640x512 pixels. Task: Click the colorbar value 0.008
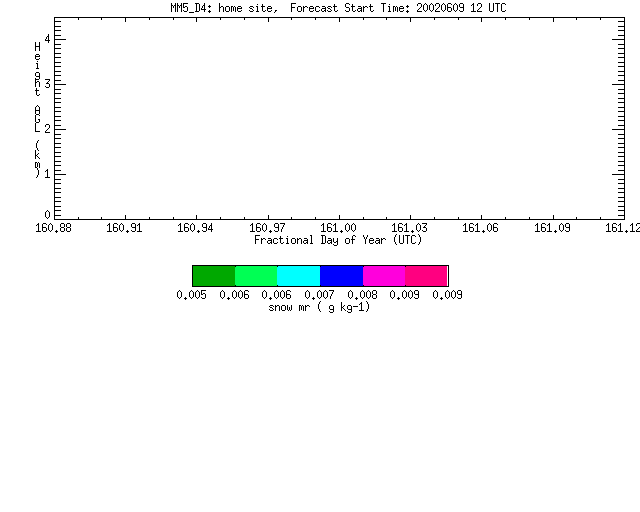point(362,295)
